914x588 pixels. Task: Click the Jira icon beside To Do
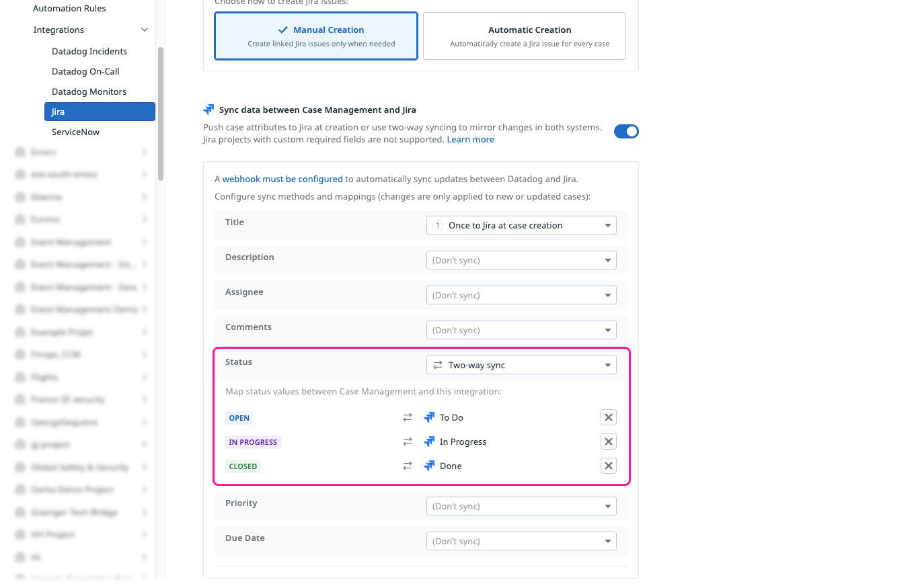click(x=429, y=418)
